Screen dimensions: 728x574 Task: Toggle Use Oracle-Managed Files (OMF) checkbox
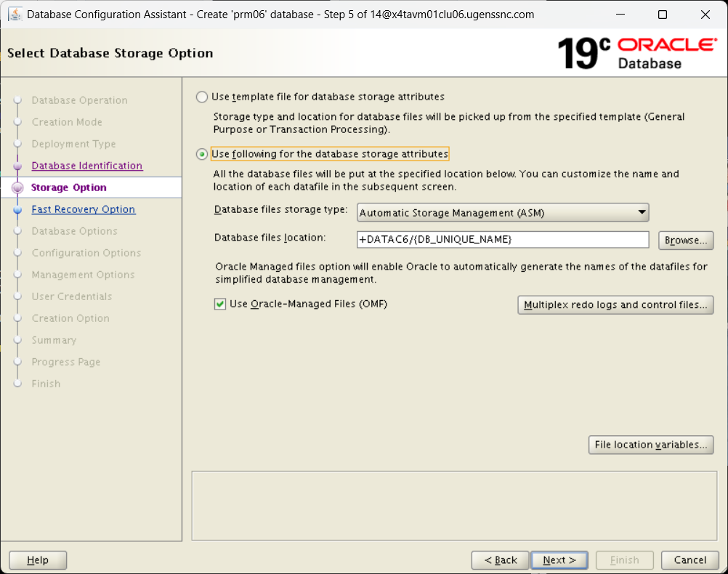pyautogui.click(x=220, y=304)
